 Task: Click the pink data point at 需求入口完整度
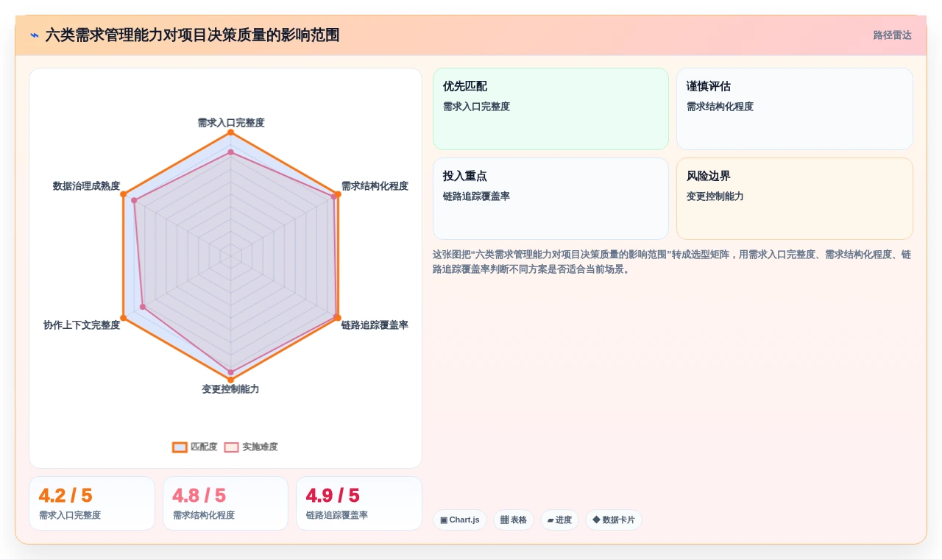pyautogui.click(x=230, y=152)
